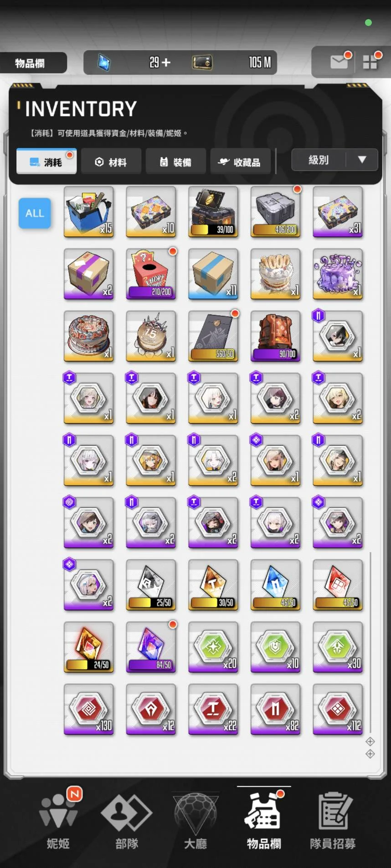The height and width of the screenshot is (868, 391).
Task: Select the purple 5TH anniversary cake
Action: coord(338,274)
